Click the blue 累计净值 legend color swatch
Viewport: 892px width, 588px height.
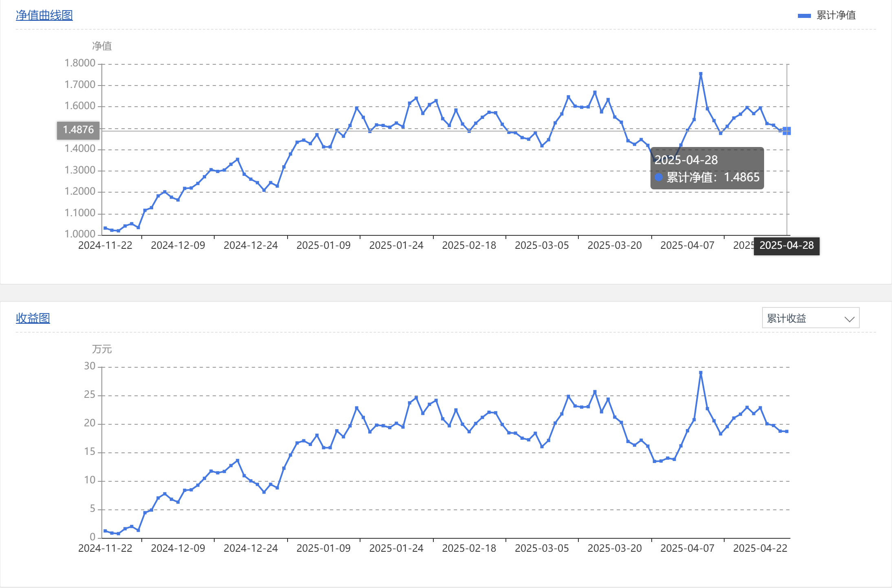804,16
